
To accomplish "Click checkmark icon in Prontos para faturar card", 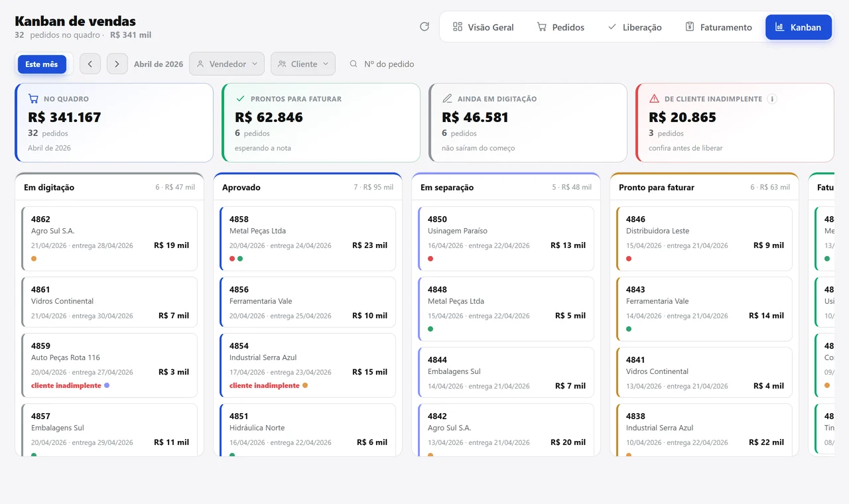I will click(x=240, y=99).
